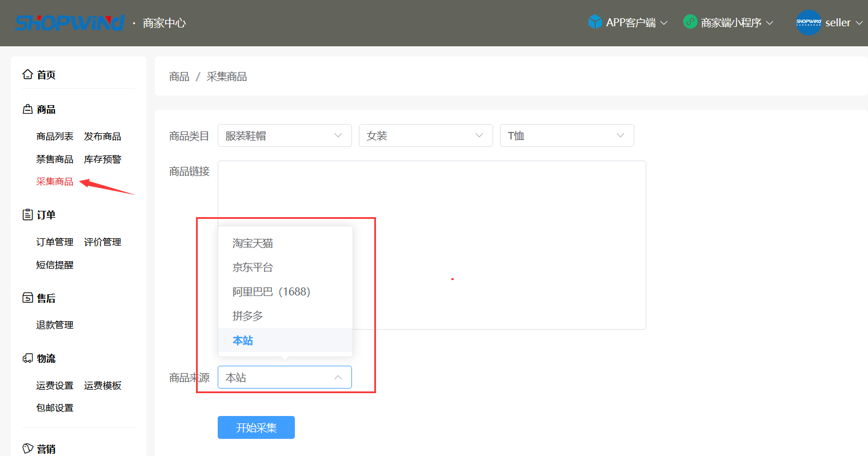
Task: Open 运费设置 in the sidebar
Action: (55, 385)
